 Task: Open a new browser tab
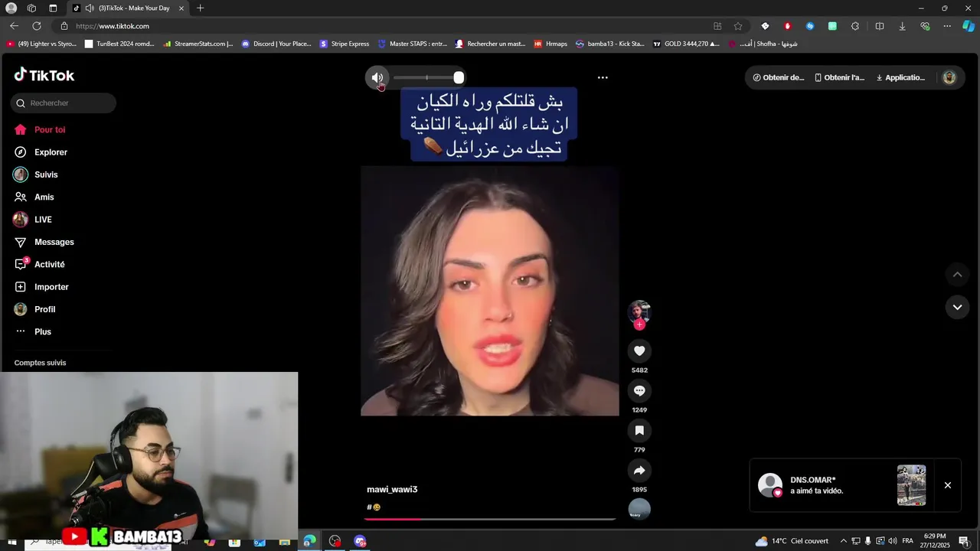pos(200,8)
